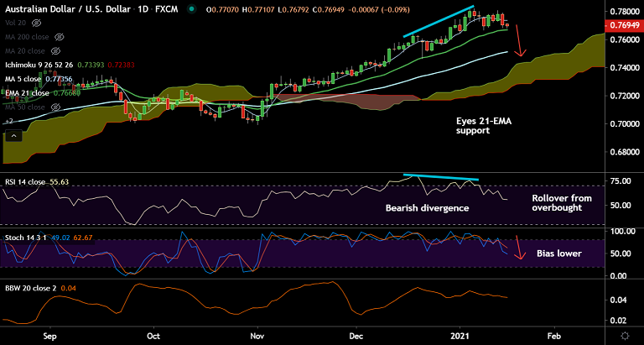The image size is (644, 345).
Task: Select the "Rollover from overbought" text note
Action: pyautogui.click(x=562, y=203)
